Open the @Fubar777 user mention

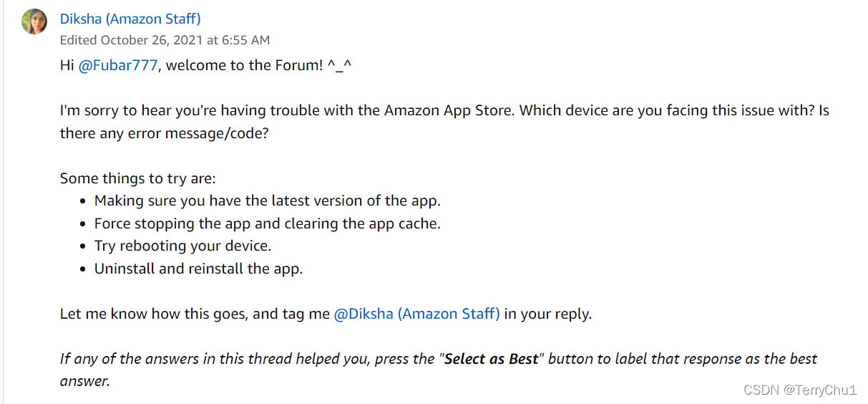coord(117,65)
